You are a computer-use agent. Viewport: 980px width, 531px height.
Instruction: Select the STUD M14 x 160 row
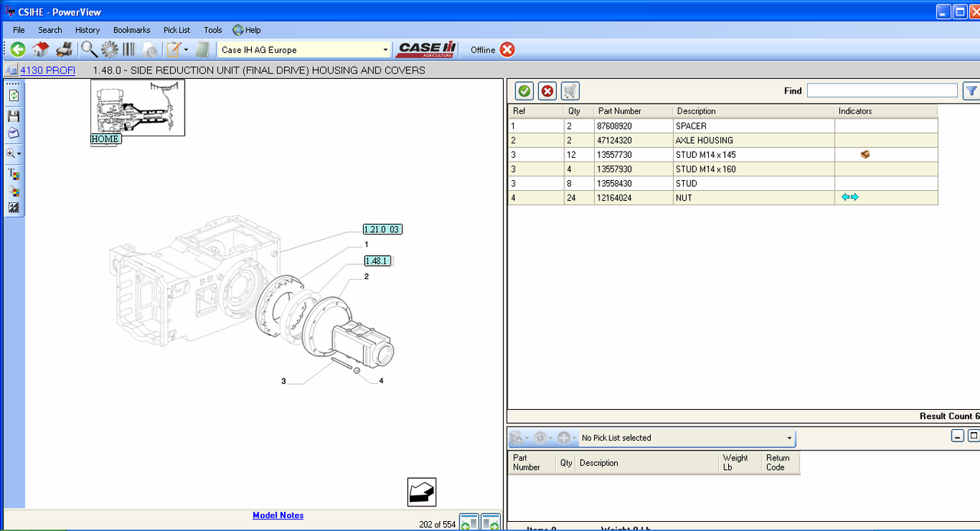pyautogui.click(x=723, y=169)
